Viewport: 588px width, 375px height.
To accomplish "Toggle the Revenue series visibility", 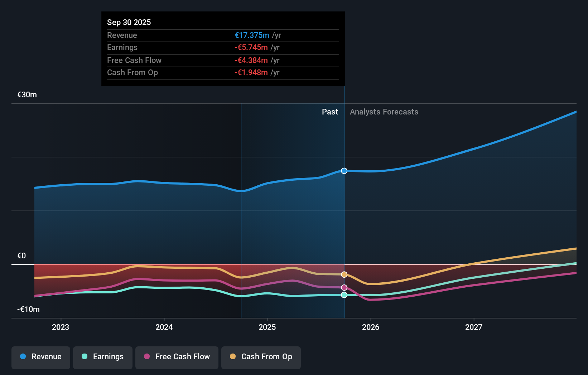I will (x=40, y=357).
